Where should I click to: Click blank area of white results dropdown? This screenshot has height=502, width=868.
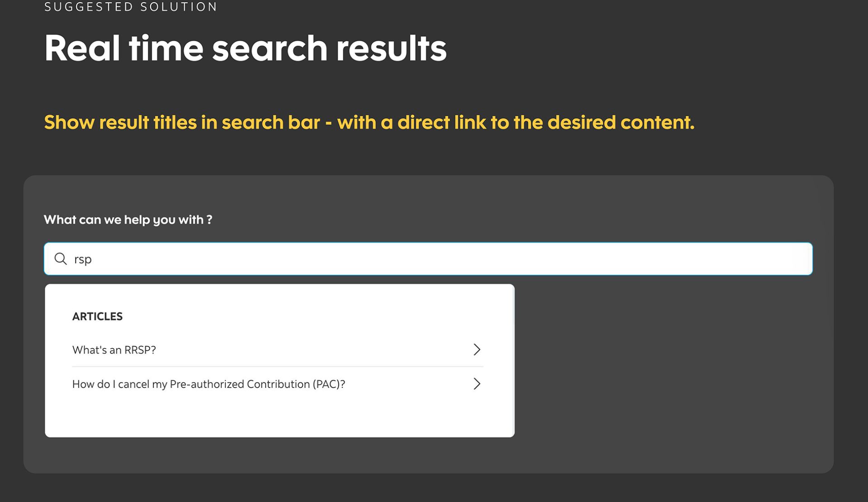coord(279,416)
